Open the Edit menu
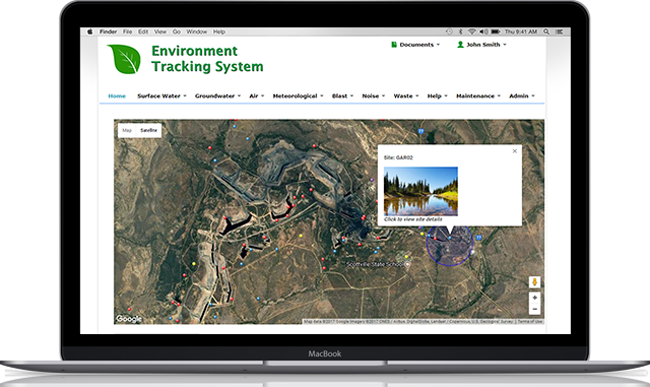This screenshot has height=387, width=650. point(143,31)
